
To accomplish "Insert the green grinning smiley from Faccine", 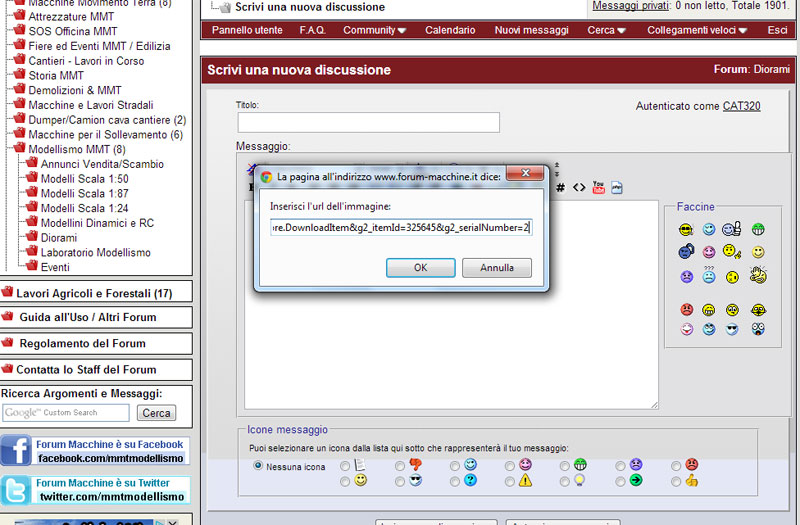I will point(758,230).
